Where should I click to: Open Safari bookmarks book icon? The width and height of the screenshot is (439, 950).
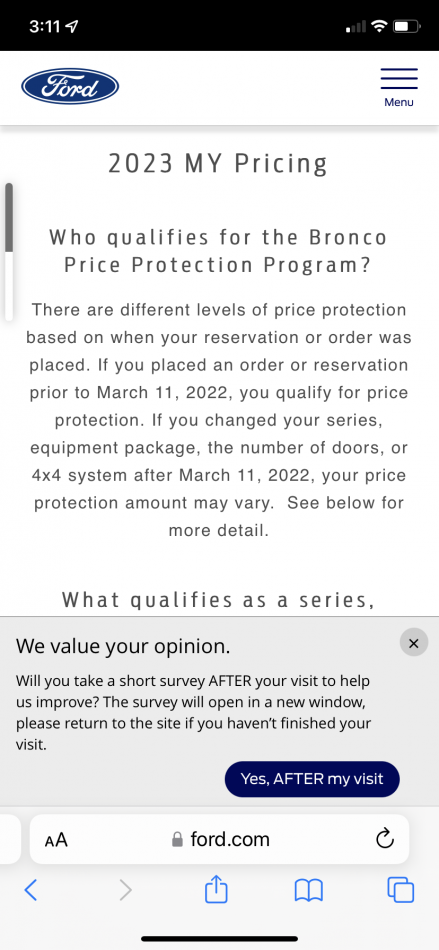308,890
